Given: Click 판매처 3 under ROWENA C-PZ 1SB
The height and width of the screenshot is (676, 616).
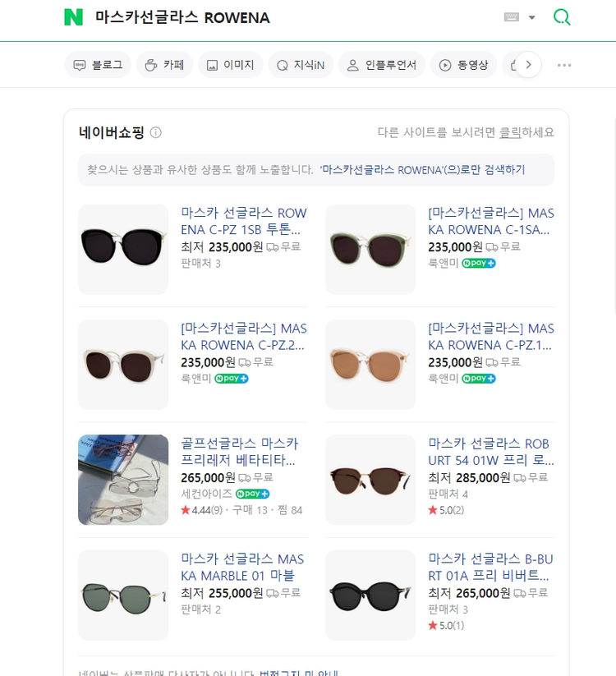Looking at the screenshot, I should pyautogui.click(x=201, y=264).
